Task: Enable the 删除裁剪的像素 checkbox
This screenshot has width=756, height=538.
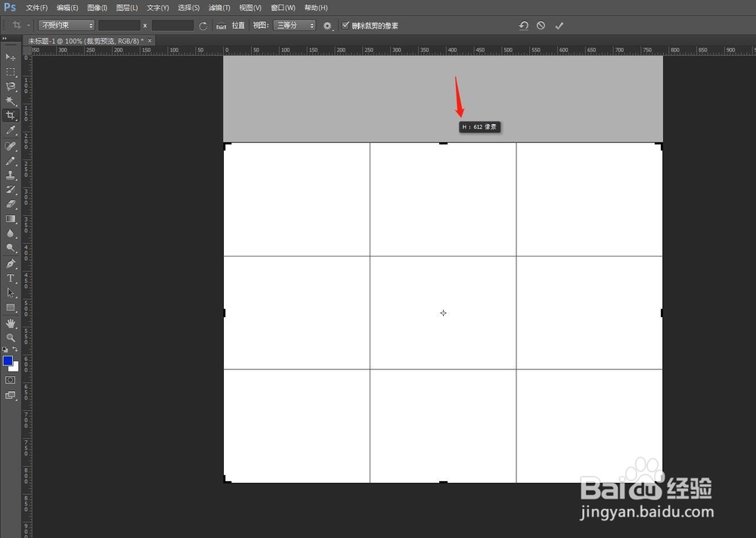Action: [345, 25]
